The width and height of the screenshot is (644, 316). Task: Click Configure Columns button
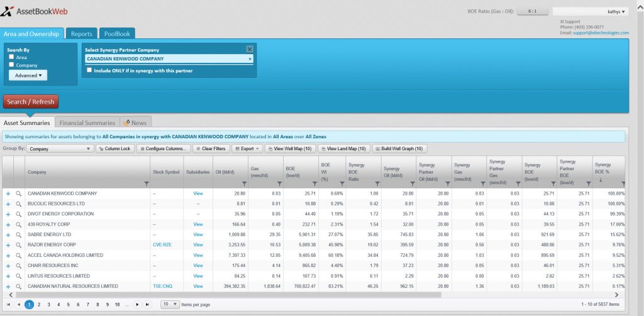pos(164,149)
